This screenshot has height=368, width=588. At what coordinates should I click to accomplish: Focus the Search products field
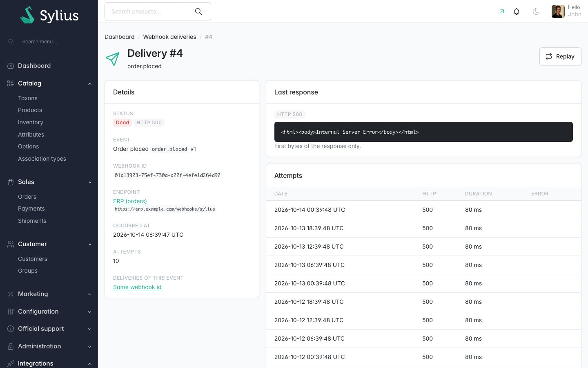(x=145, y=11)
